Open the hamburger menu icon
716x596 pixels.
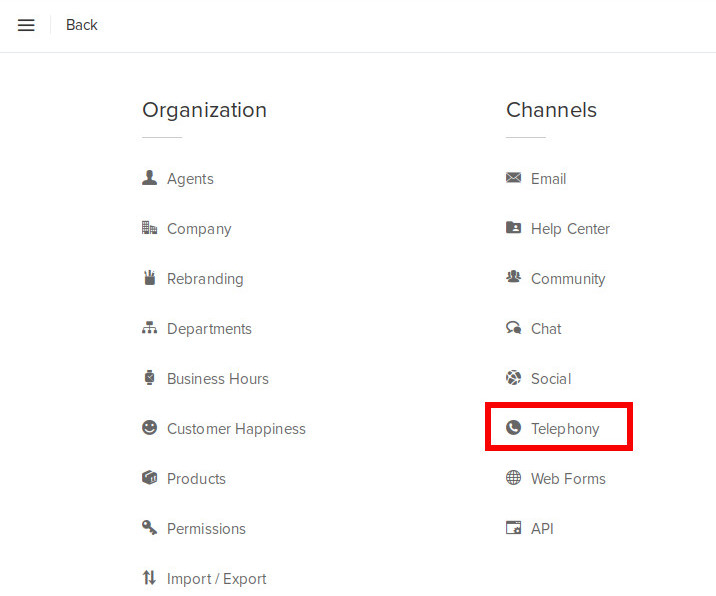[26, 25]
